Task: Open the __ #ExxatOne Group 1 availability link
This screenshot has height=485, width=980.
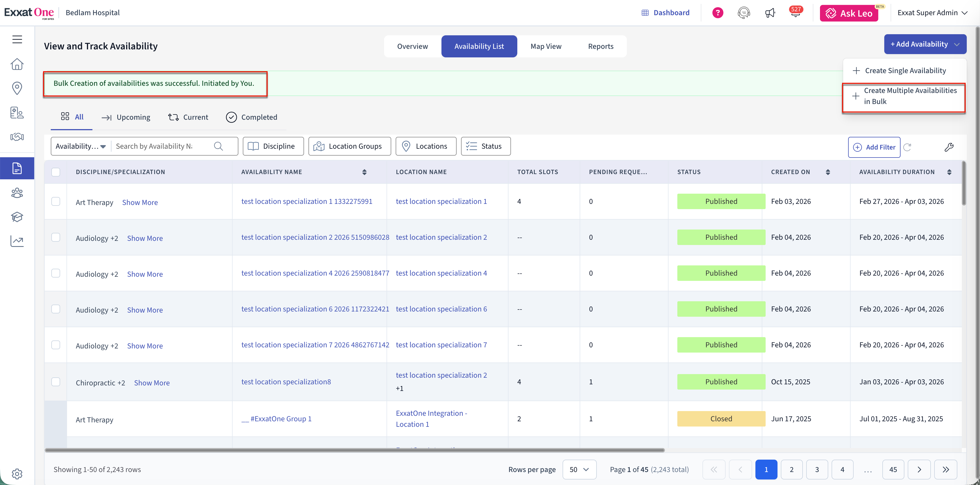Action: pos(277,419)
